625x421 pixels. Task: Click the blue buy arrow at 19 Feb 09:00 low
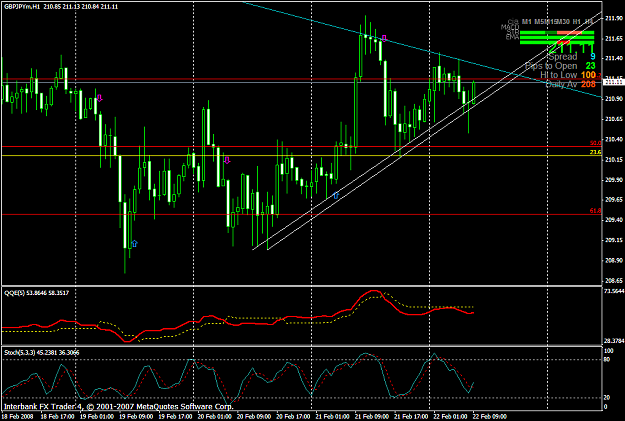click(134, 243)
